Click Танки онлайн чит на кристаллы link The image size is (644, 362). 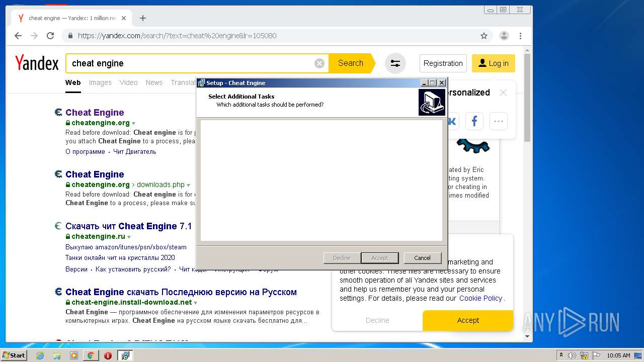[120, 258]
